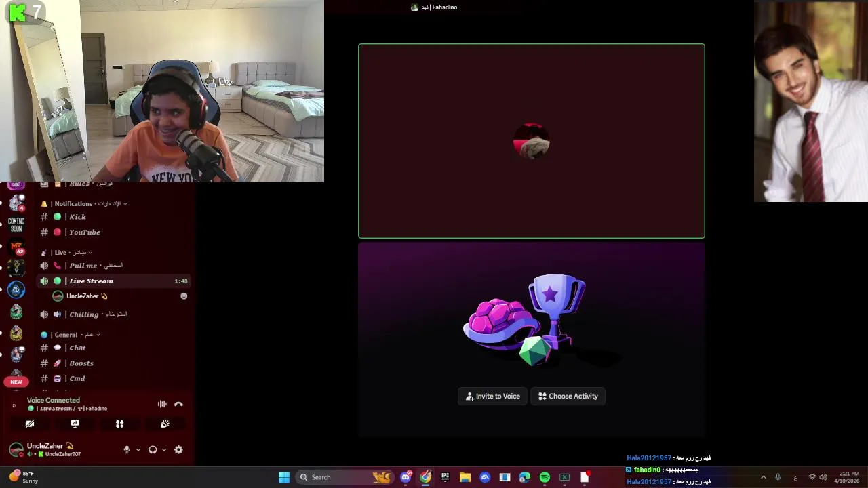This screenshot has height=488, width=868.
Task: Open tray volume speaker icon
Action: [823, 477]
